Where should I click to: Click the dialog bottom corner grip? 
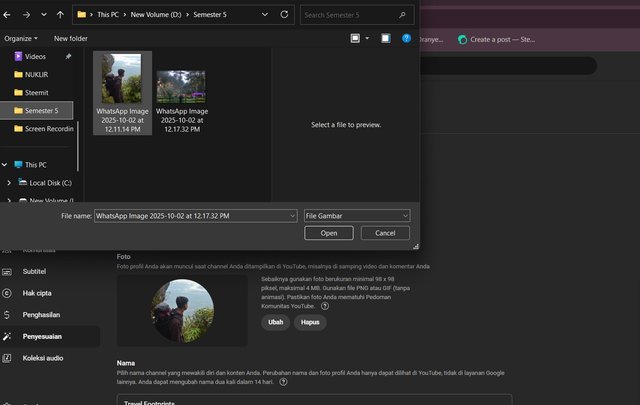tap(416, 247)
